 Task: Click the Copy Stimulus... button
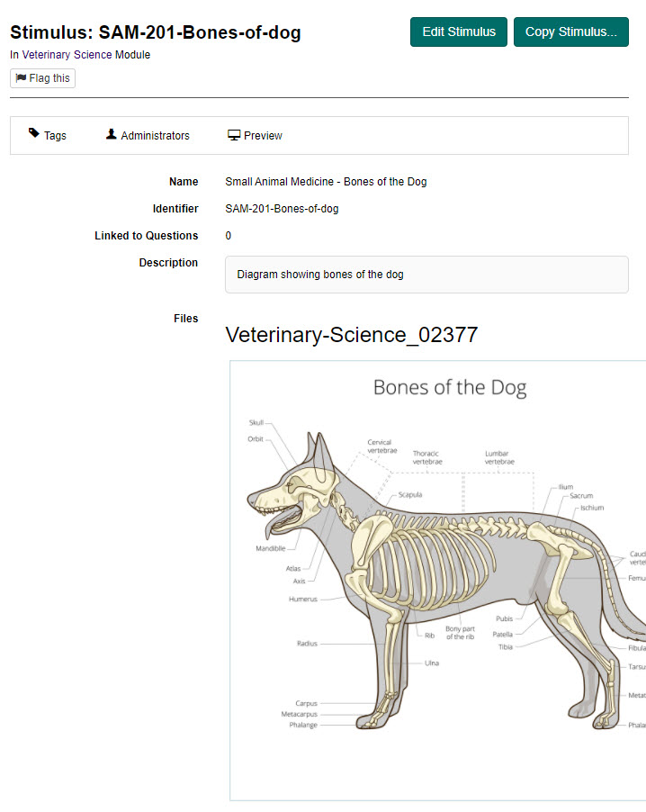point(570,32)
